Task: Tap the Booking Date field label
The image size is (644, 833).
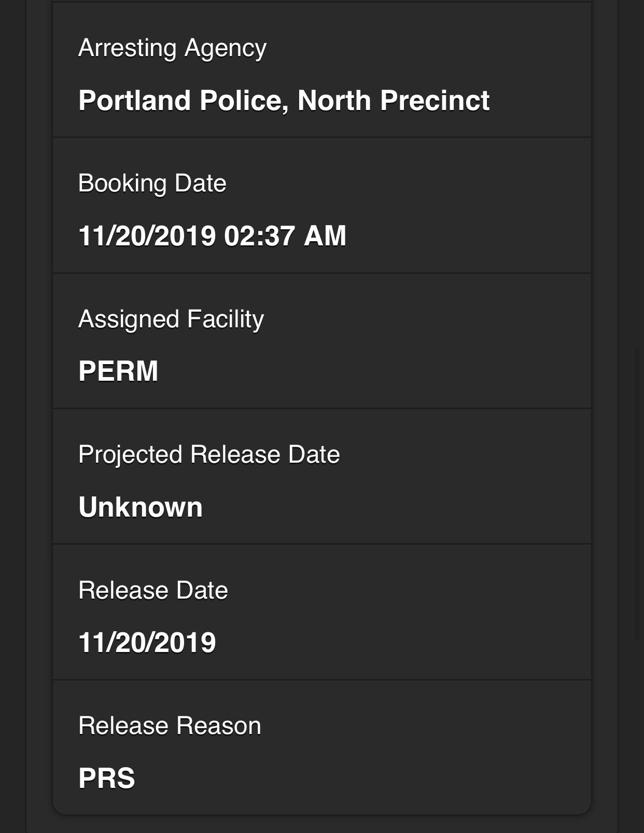Action: click(152, 184)
